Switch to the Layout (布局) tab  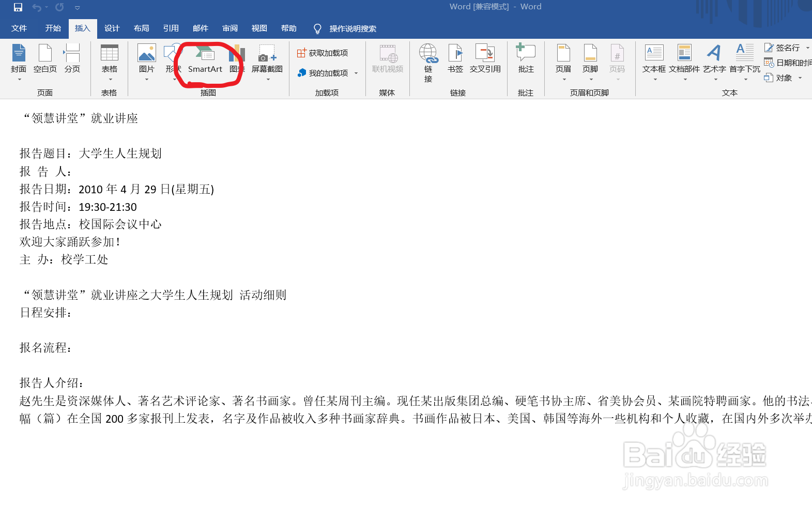tap(142, 28)
